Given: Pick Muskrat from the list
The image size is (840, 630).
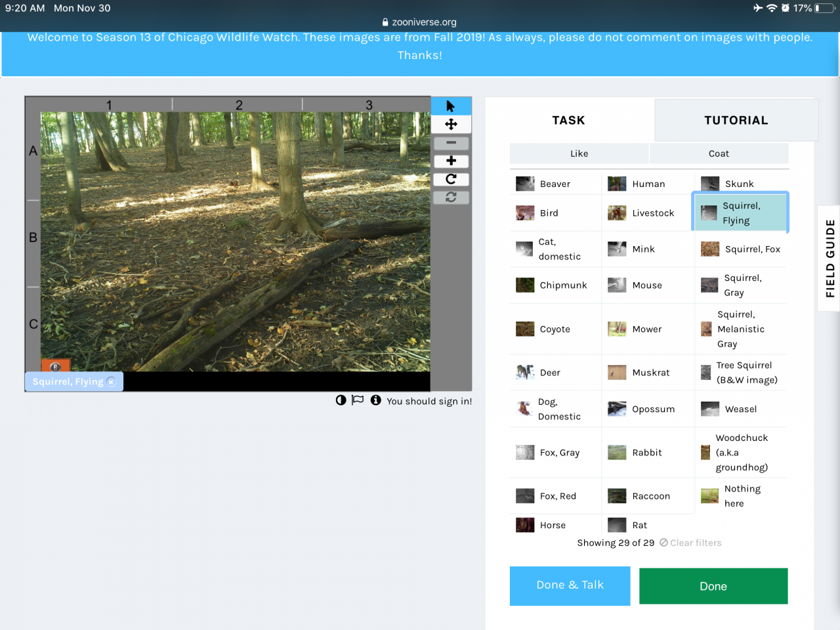Looking at the screenshot, I should pos(648,373).
